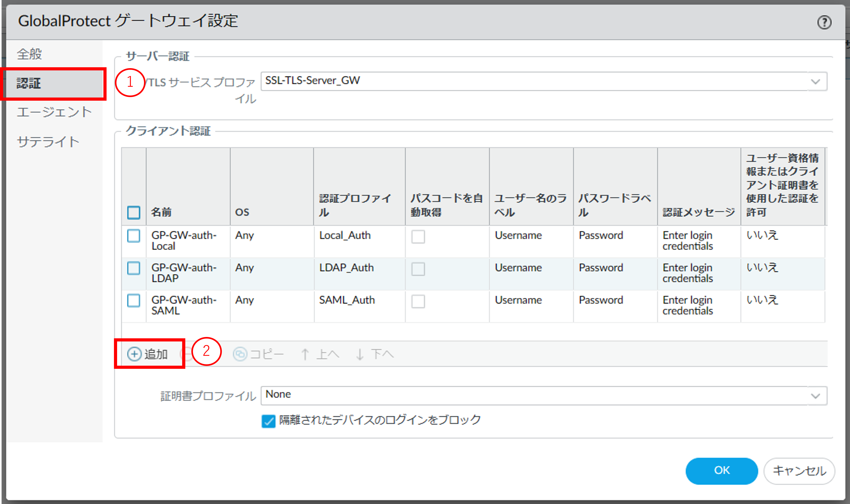Uncheck 隔離されたデバイスのログインをブロック checkbox
The image size is (850, 504).
(x=268, y=421)
